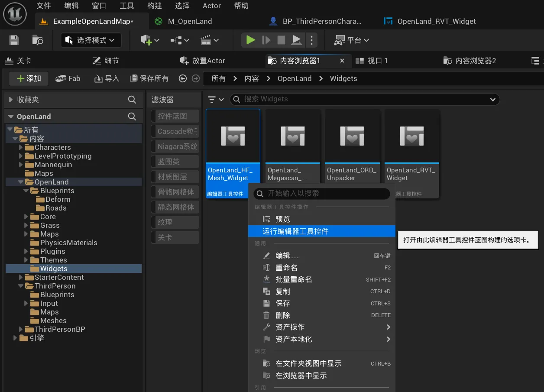Switch to BP_ThirdPersonCharacter tab
The height and width of the screenshot is (392, 544).
point(322,21)
